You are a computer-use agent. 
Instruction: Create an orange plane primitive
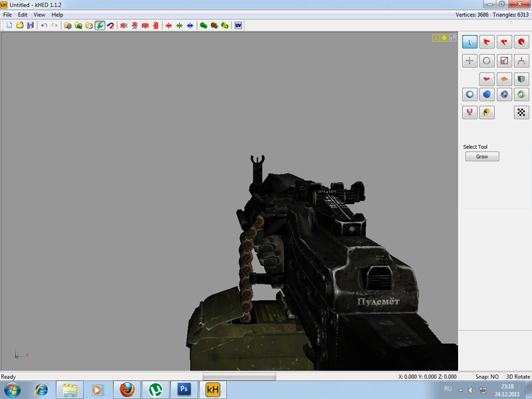(504, 79)
